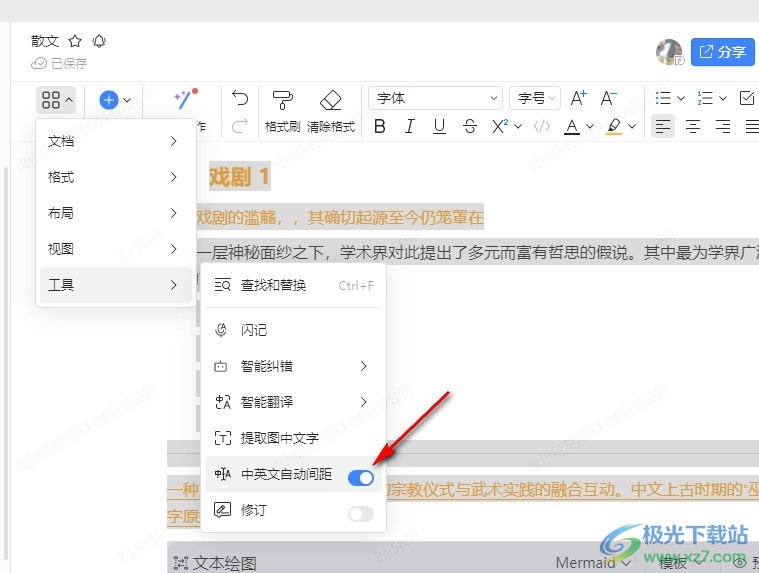Image resolution: width=759 pixels, height=573 pixels.
Task: Insert a checkbox to-do list
Action: click(747, 98)
